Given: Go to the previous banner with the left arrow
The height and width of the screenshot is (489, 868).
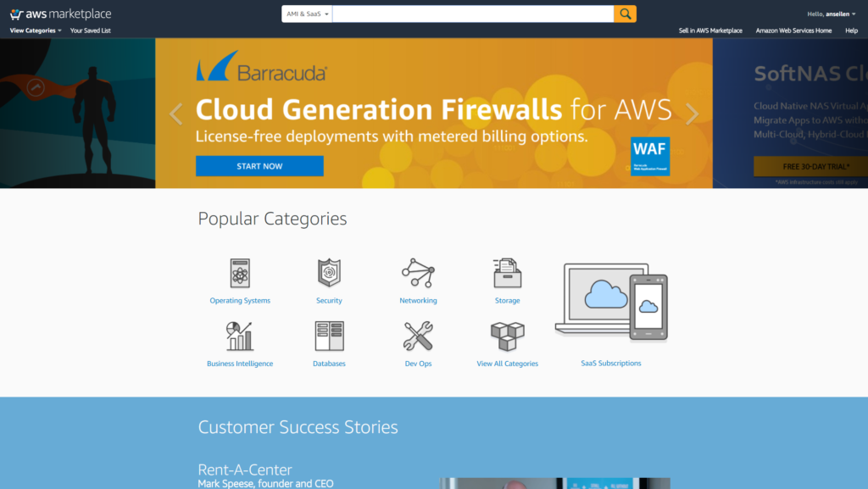Looking at the screenshot, I should click(176, 114).
